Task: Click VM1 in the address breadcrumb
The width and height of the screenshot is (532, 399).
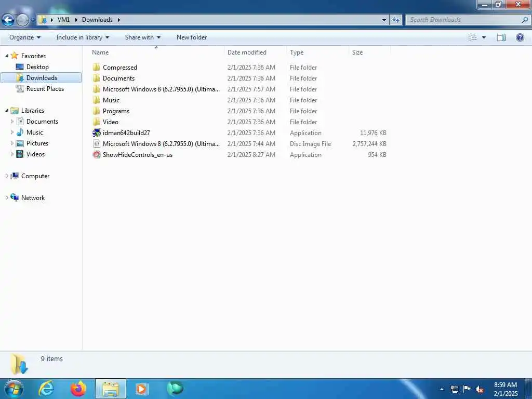Action: pyautogui.click(x=63, y=20)
